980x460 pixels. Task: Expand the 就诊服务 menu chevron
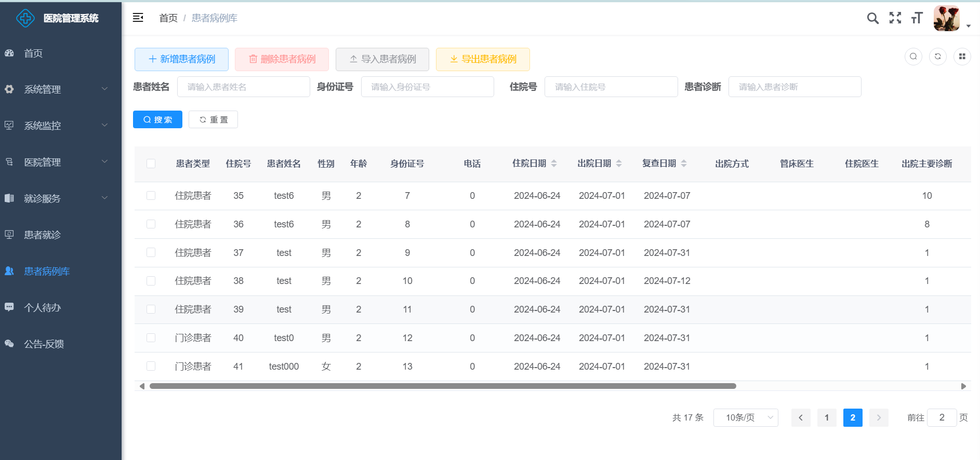pyautogui.click(x=104, y=198)
